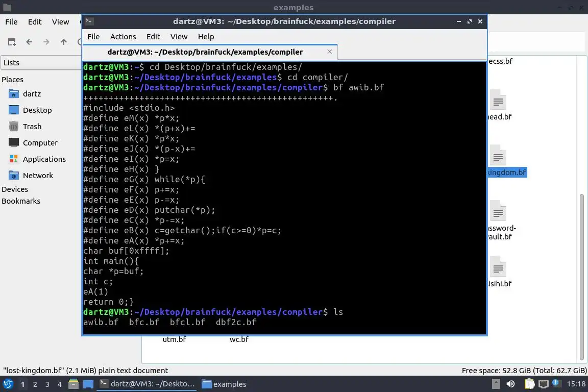Click the file manager vertical scrollbar
The image size is (588, 392).
582,277
